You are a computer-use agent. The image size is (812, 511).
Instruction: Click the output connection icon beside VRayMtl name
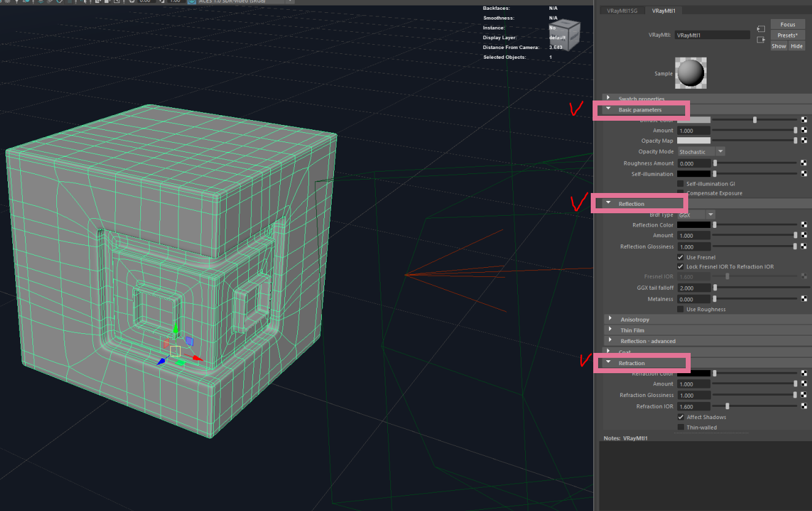pos(761,40)
